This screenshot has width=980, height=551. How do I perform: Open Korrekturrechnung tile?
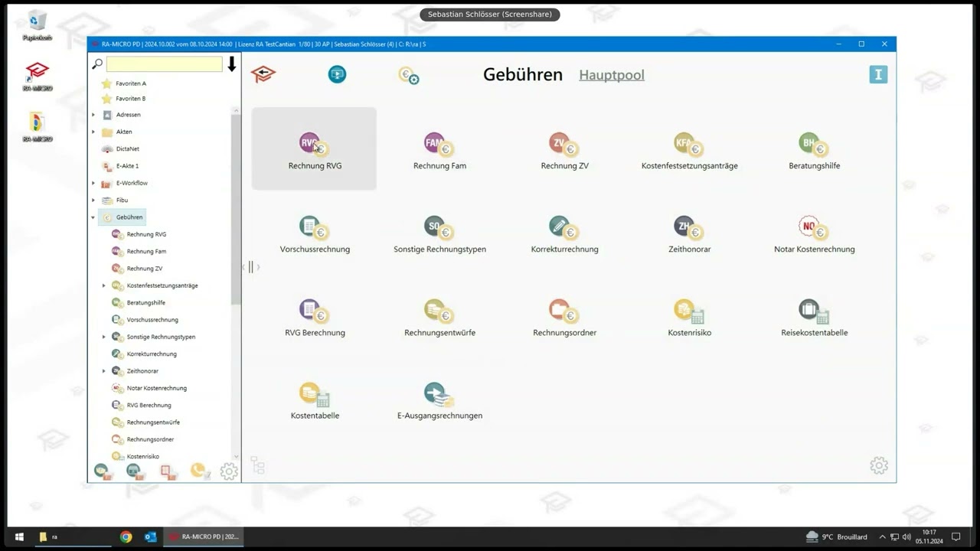564,233
